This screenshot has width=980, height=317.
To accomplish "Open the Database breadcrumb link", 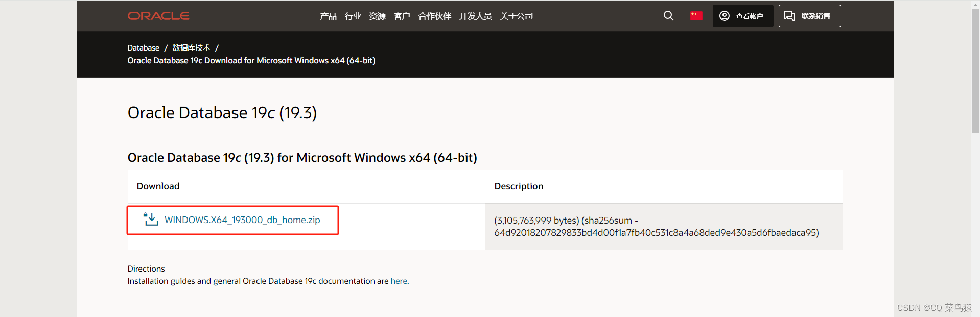I will tap(143, 47).
